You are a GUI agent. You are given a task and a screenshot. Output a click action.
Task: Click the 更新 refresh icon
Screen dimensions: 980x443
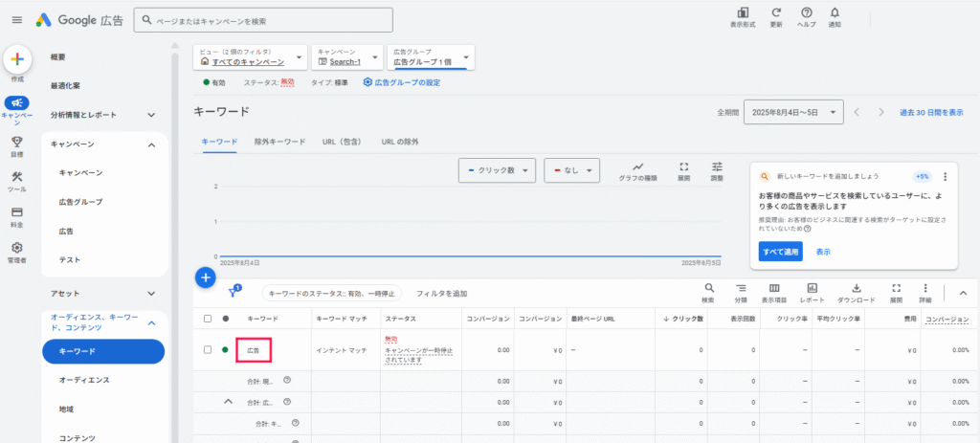[776, 12]
